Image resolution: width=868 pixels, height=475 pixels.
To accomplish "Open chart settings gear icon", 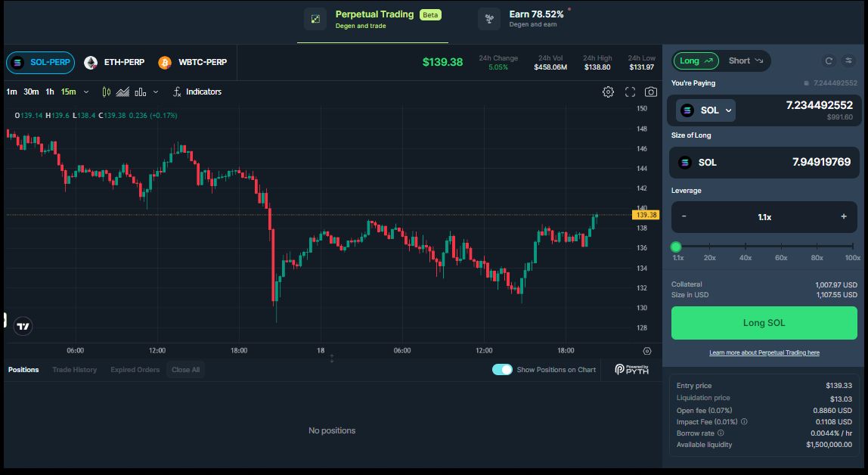I will (x=608, y=92).
